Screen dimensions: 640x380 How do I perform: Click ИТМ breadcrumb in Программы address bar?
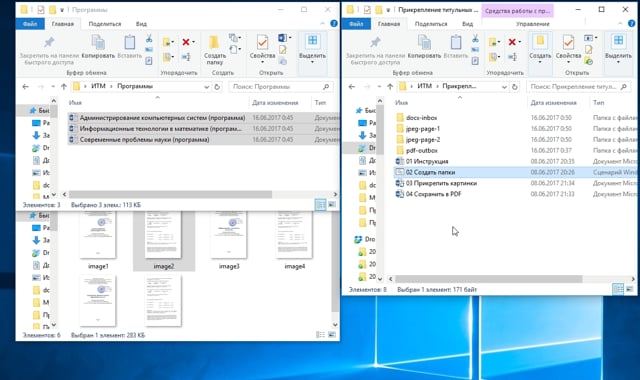(98, 87)
